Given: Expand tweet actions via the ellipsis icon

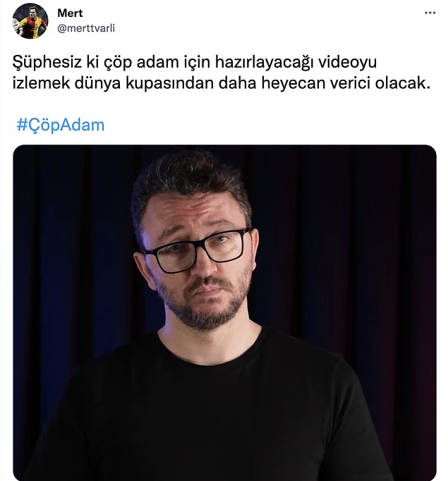Looking at the screenshot, I should click(430, 13).
